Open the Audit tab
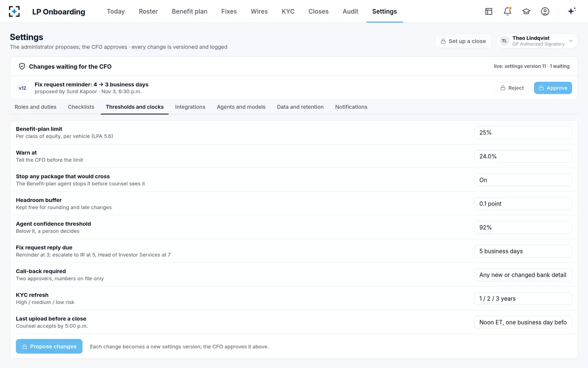Image resolution: width=588 pixels, height=368 pixels. tap(350, 11)
